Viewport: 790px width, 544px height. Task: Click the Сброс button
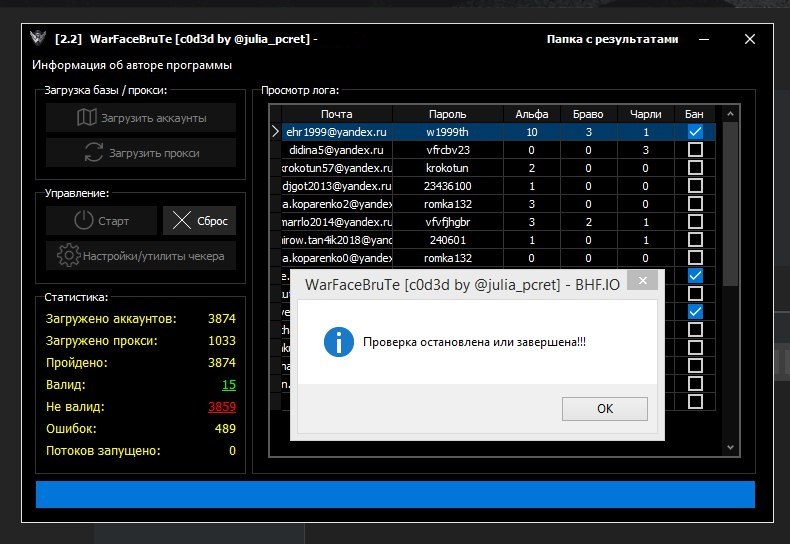(199, 220)
